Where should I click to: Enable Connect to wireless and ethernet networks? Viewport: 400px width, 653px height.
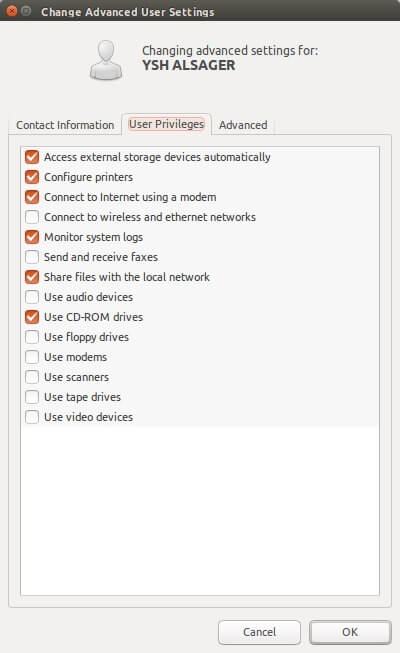[32, 217]
